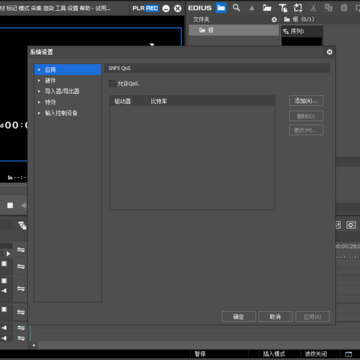360x360 pixels.
Task: Enable the 允许QoS checkbox
Action: pos(113,84)
